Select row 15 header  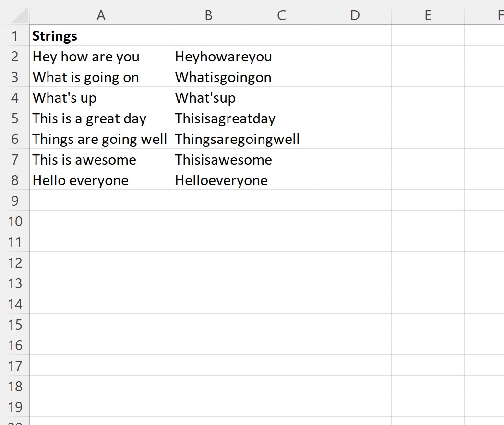click(x=15, y=324)
